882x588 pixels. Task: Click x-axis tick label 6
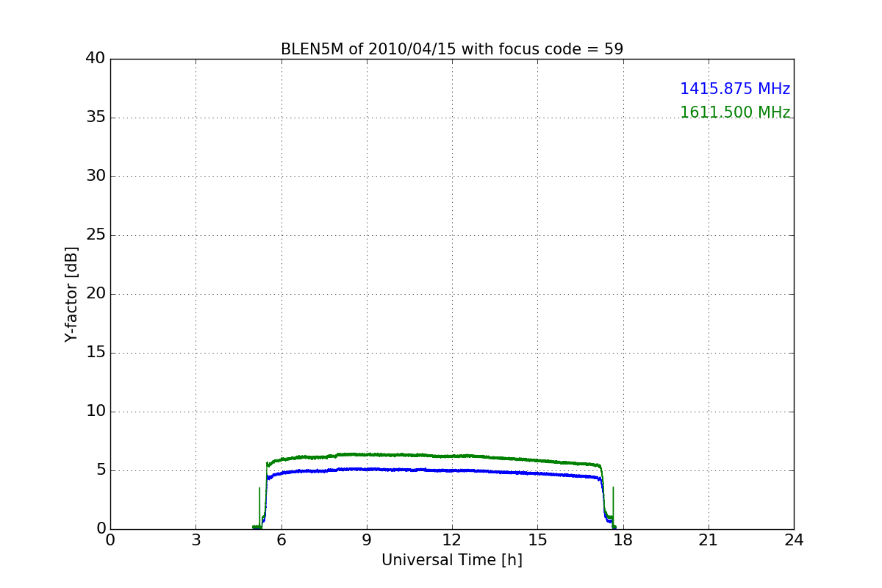coord(281,540)
